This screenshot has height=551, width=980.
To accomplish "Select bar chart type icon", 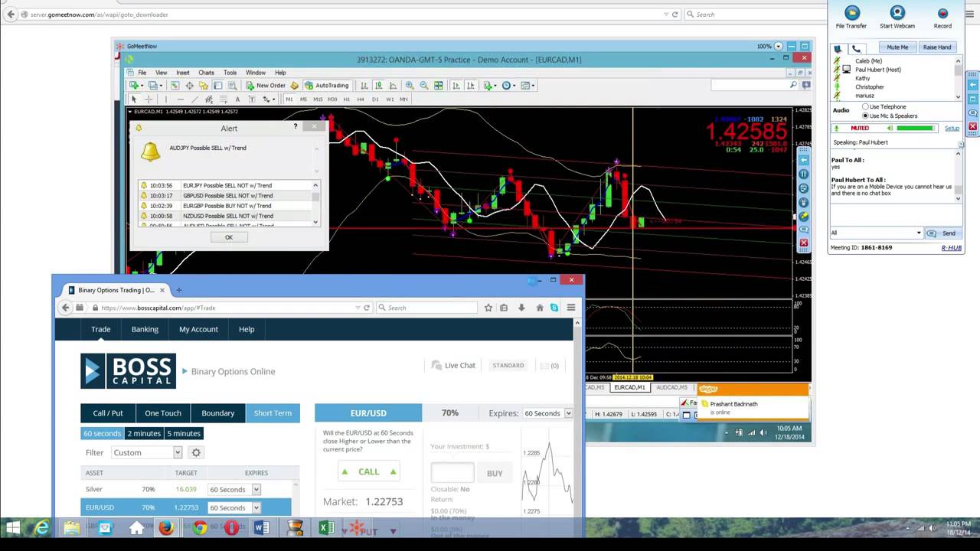I will pyautogui.click(x=364, y=86).
